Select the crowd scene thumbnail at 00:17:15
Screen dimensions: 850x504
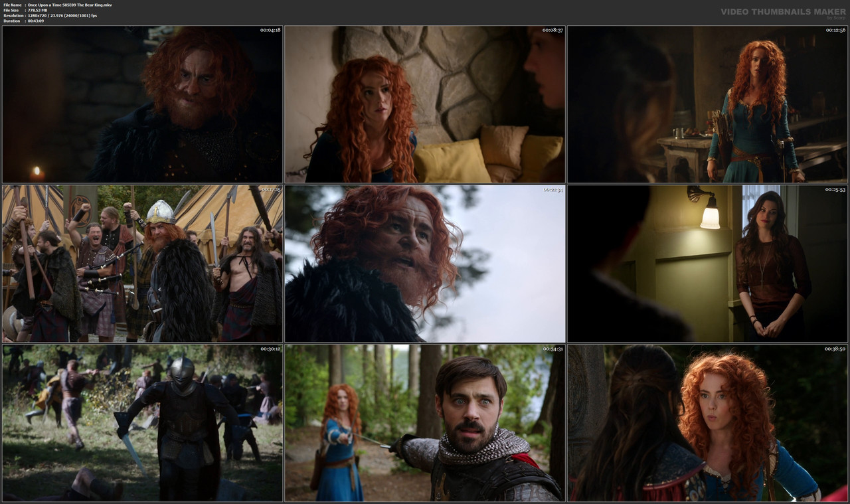[141, 264]
